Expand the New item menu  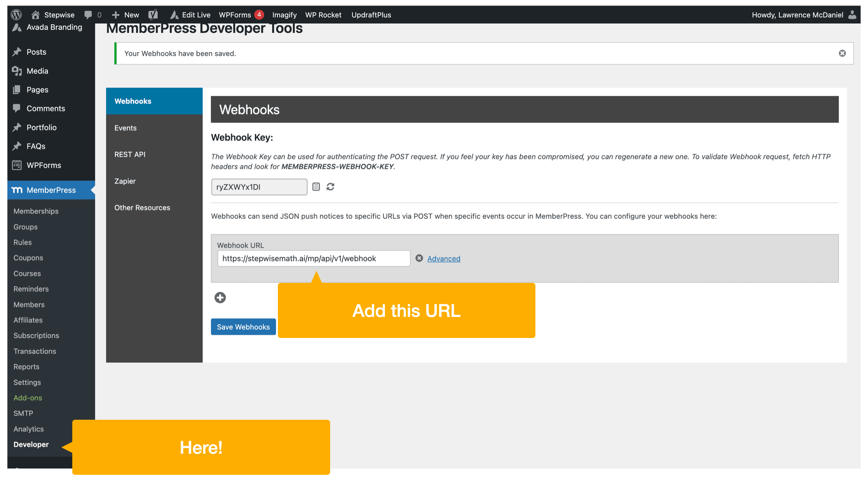tap(125, 14)
